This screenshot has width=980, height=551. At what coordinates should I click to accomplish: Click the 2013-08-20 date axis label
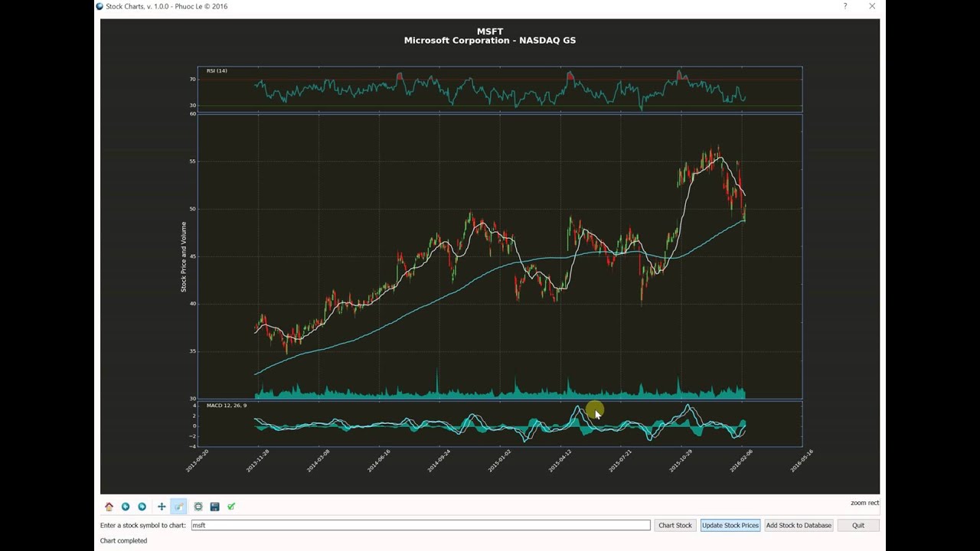(196, 461)
